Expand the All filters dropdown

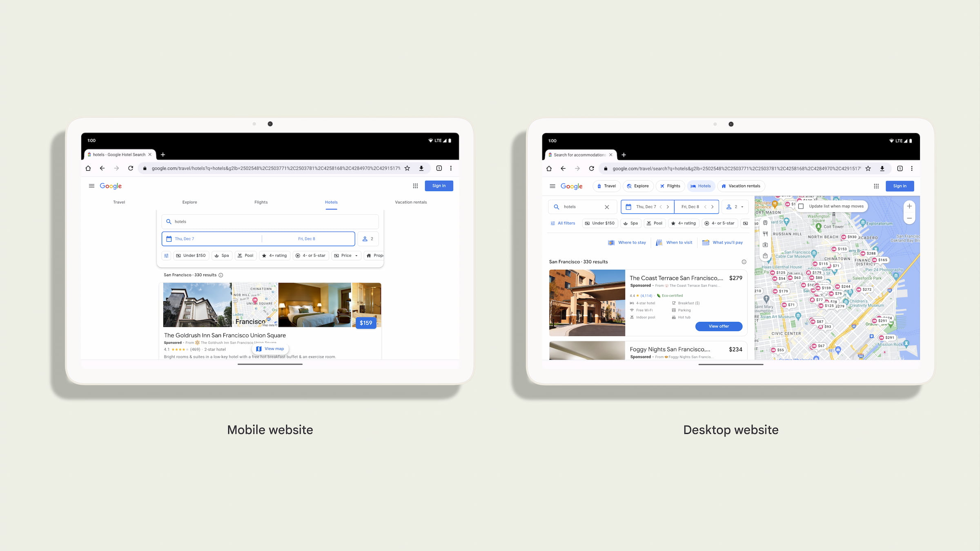[x=563, y=223]
